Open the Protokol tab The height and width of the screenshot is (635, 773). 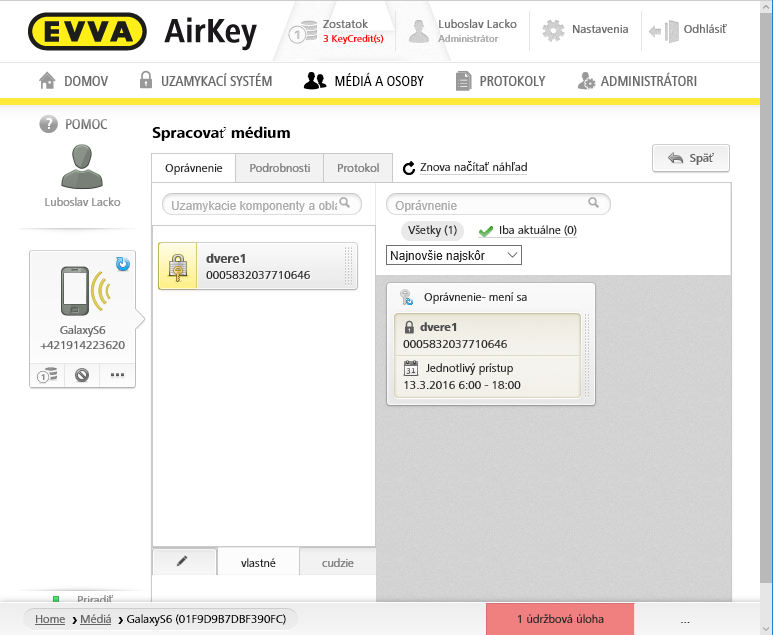coord(358,168)
